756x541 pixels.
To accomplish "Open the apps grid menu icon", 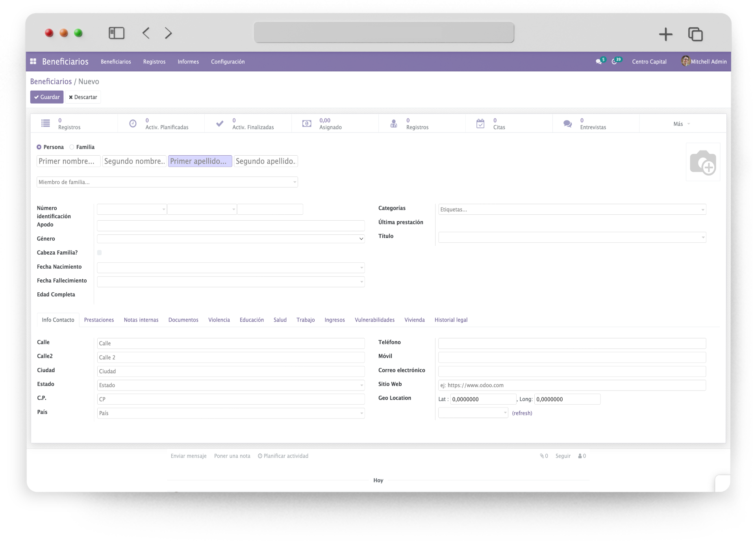I will [x=33, y=61].
